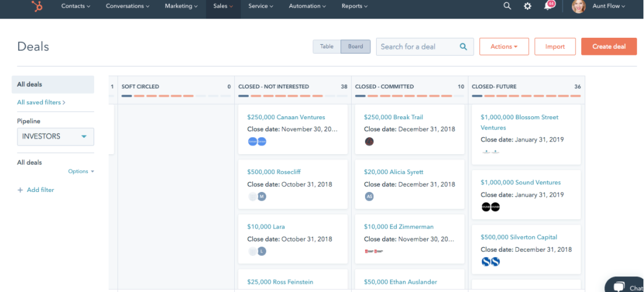Viewport: 644px width, 292px height.
Task: Click the Aunt Flow profile avatar
Action: (578, 6)
